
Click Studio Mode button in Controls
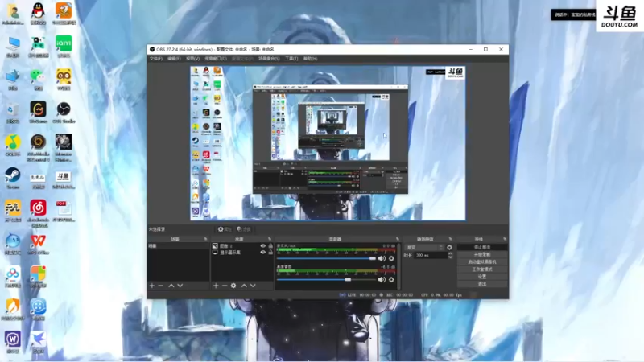tap(482, 269)
